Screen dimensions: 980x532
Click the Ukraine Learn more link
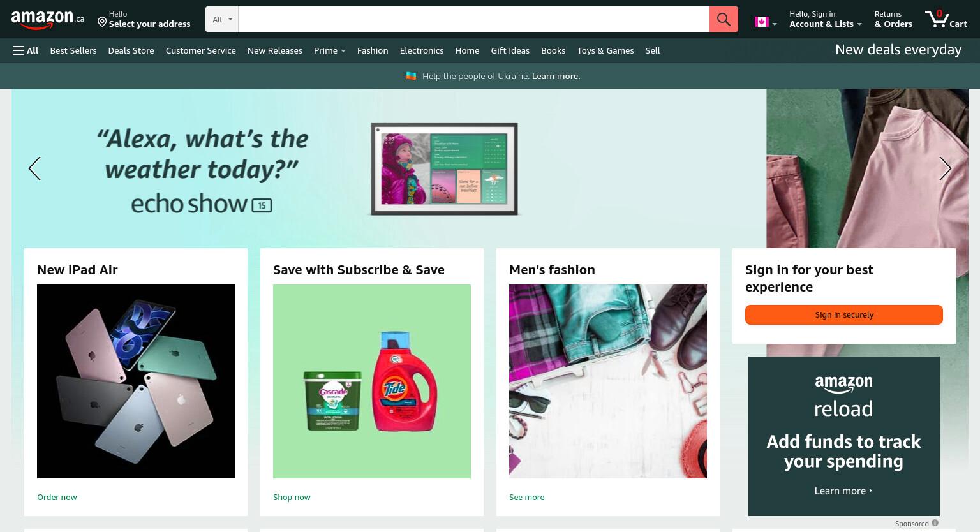coord(556,76)
